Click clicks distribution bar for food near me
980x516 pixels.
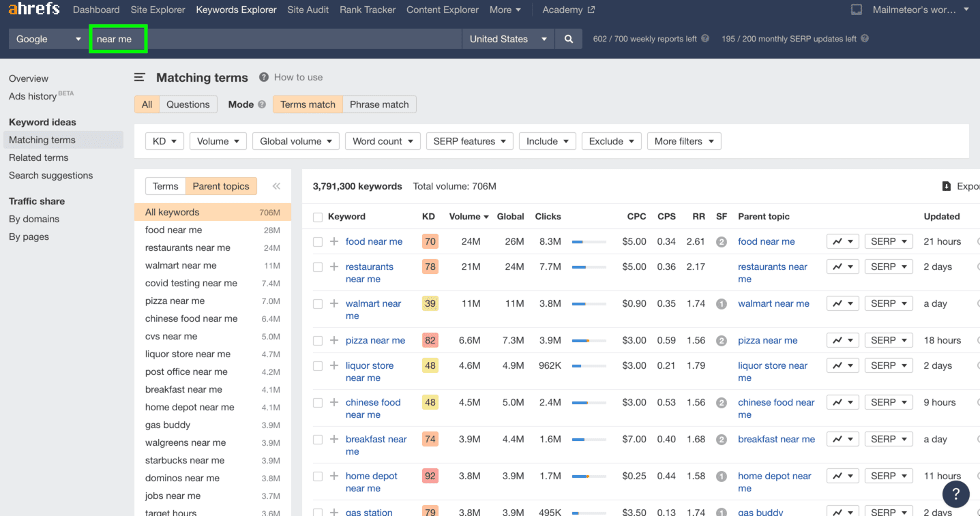click(589, 241)
